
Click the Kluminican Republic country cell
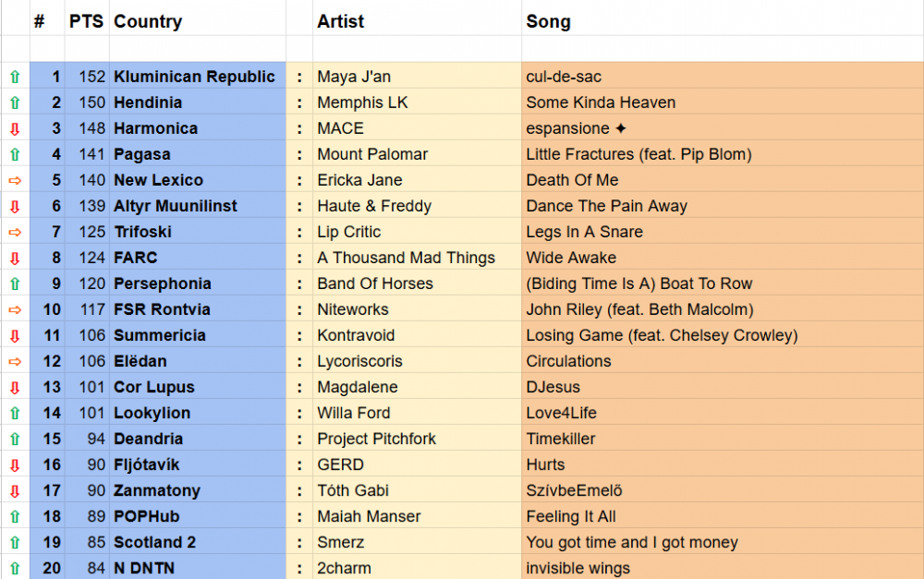[194, 77]
